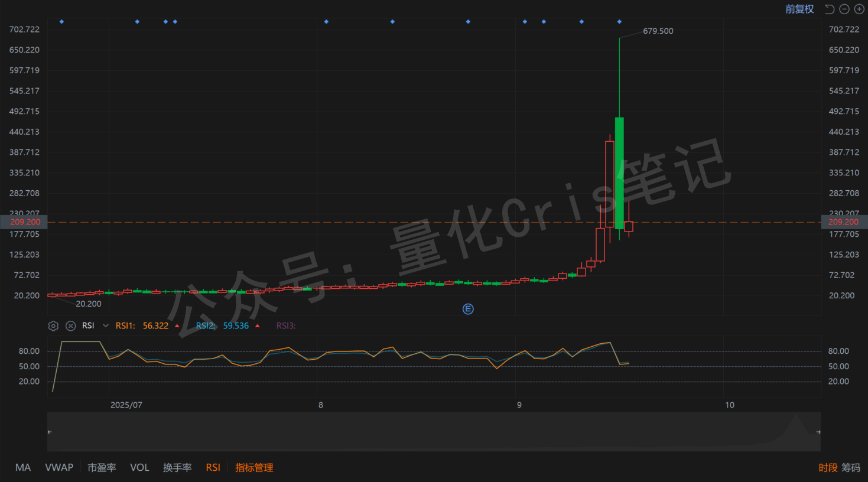
Task: Click the month 9 axis label
Action: click(519, 405)
